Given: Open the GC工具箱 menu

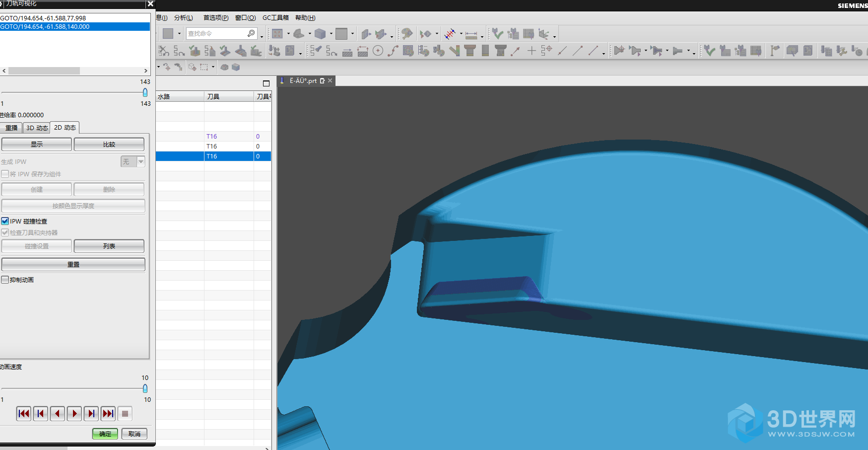Looking at the screenshot, I should point(275,18).
